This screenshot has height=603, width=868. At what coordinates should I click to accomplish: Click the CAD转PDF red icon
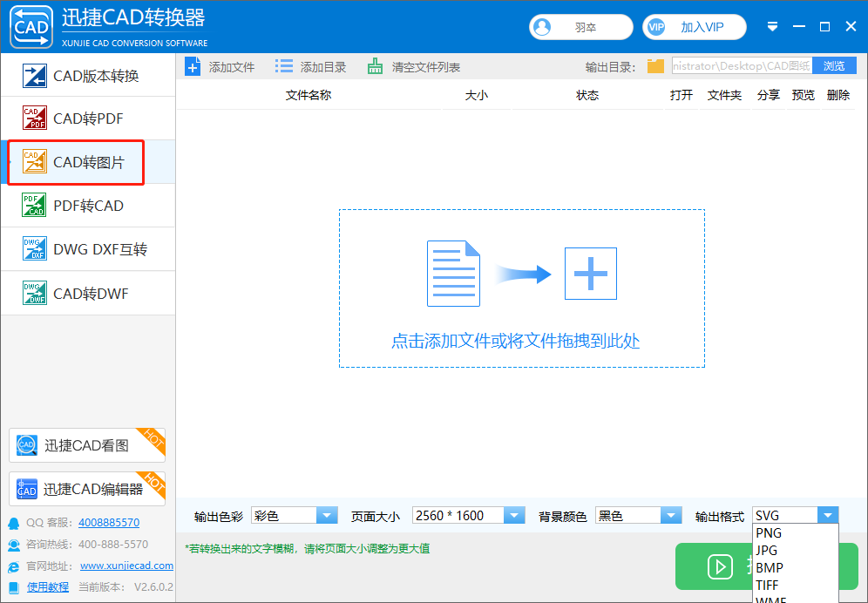[34, 118]
